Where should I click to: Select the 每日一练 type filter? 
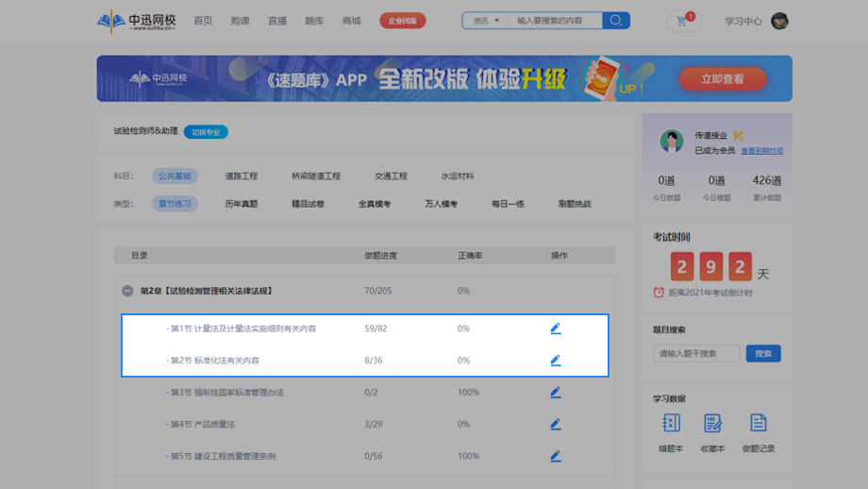point(508,204)
